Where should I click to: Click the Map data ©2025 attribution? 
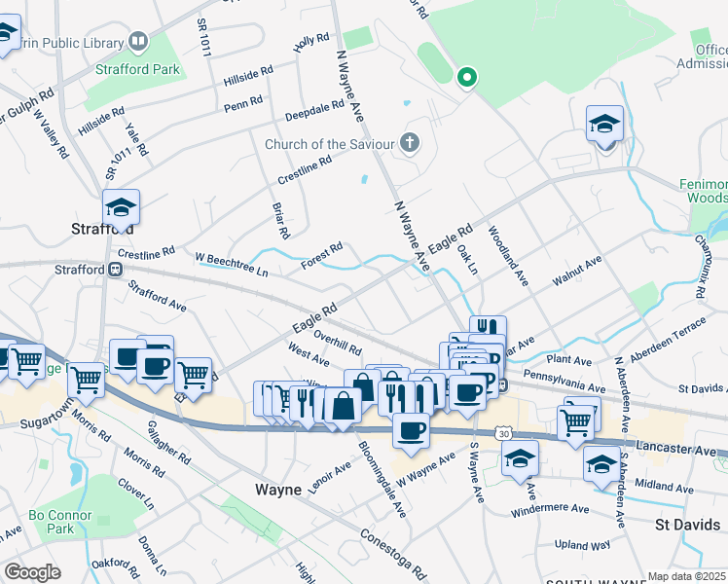pos(686,577)
